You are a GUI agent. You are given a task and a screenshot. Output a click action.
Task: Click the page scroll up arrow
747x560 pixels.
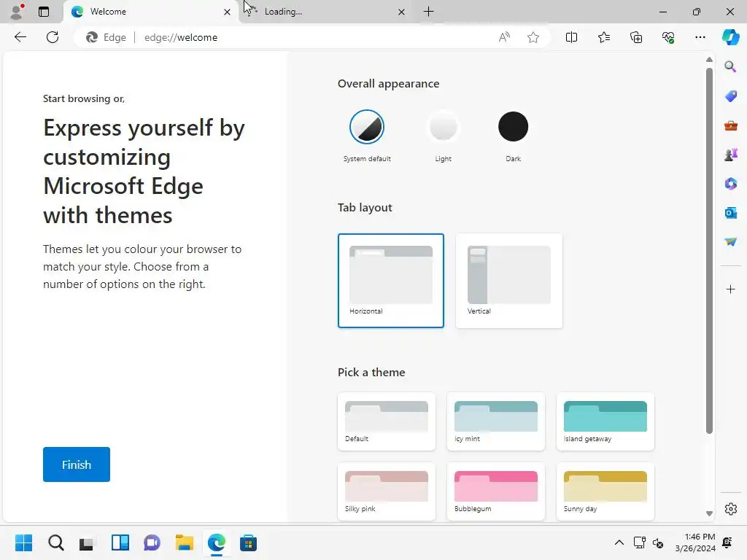coord(709,60)
